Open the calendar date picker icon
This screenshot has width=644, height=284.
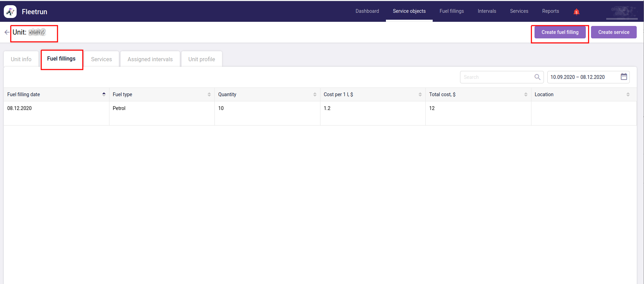pos(624,77)
